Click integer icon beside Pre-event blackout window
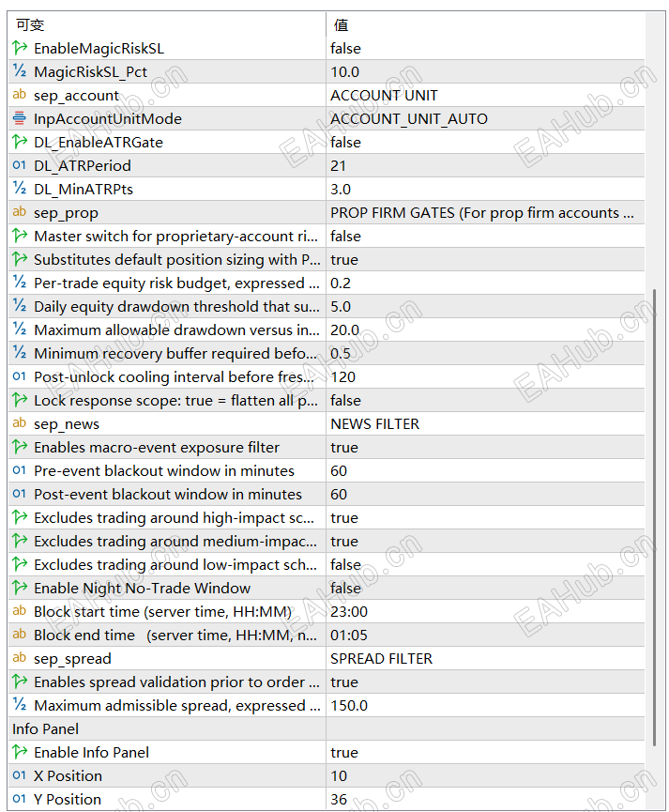This screenshot has height=812, width=669. 20,470
